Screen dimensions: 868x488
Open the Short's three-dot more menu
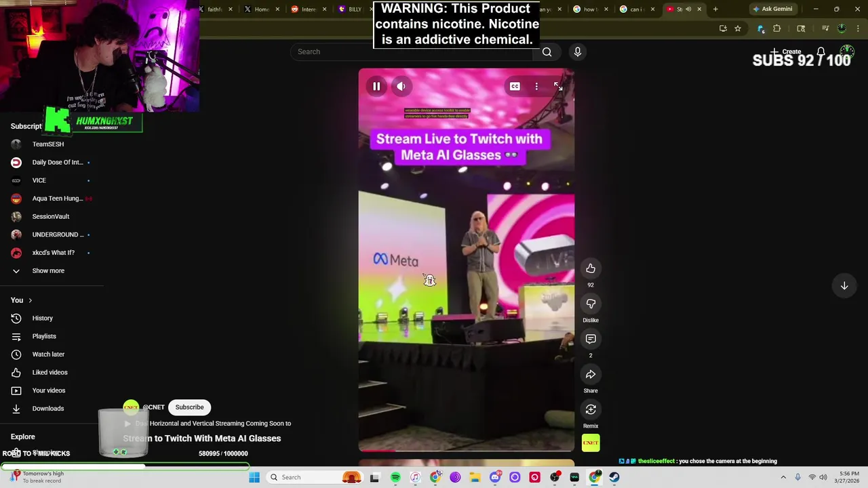[536, 86]
